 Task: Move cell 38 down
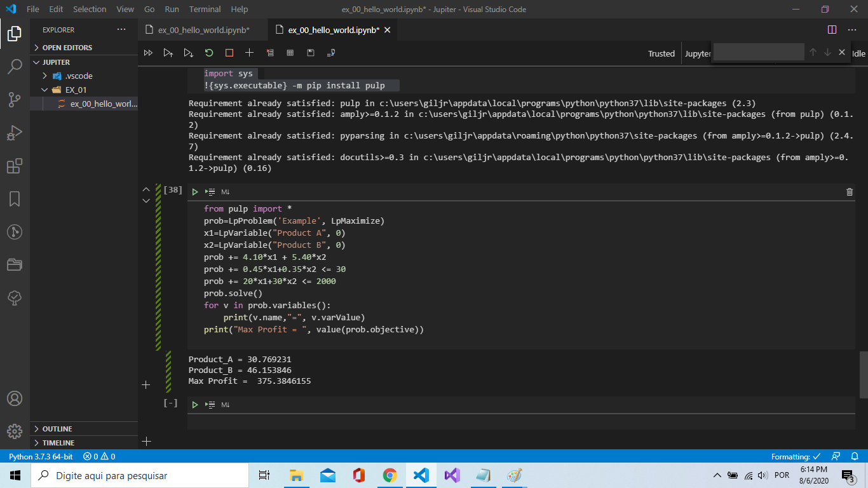click(146, 201)
